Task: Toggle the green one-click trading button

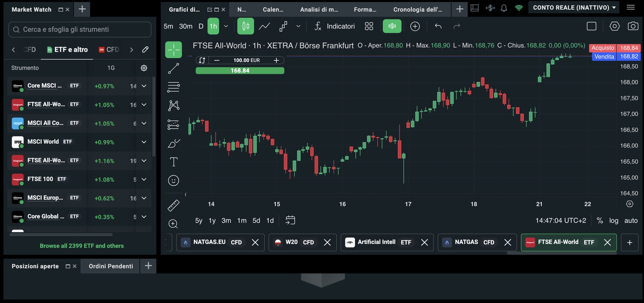Action: [x=392, y=26]
